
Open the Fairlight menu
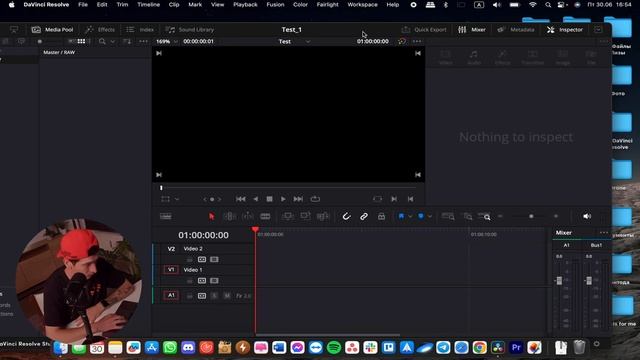tap(327, 4)
